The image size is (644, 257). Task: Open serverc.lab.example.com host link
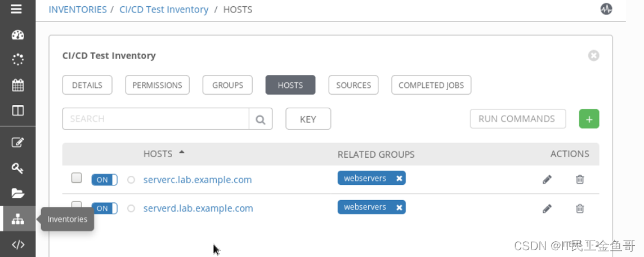click(x=198, y=180)
